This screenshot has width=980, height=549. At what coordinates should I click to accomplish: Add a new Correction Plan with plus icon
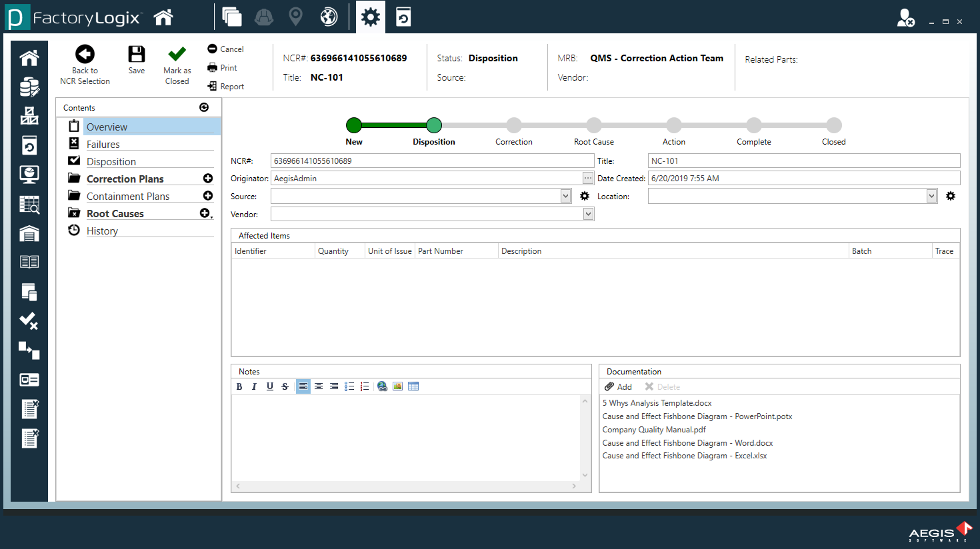click(208, 179)
